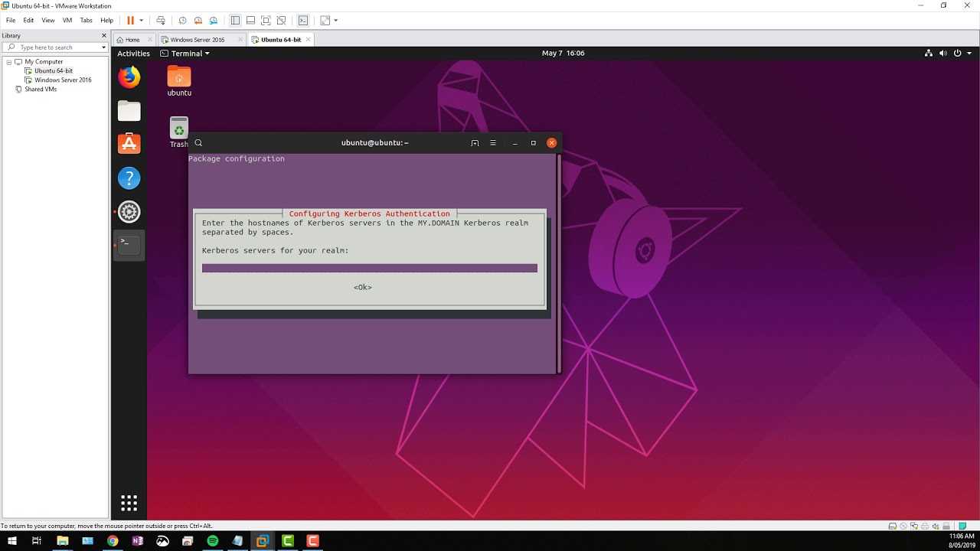Viewport: 980px width, 551px height.
Task: Click the terminal search icon
Action: [198, 143]
